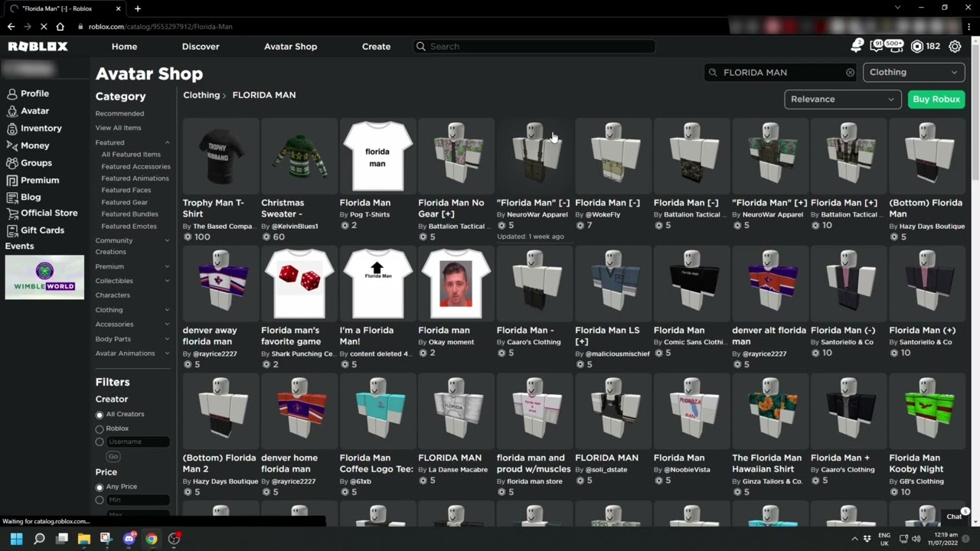This screenshot has width=980, height=551.
Task: Click the Clothing breadcrumb link
Action: 201,95
